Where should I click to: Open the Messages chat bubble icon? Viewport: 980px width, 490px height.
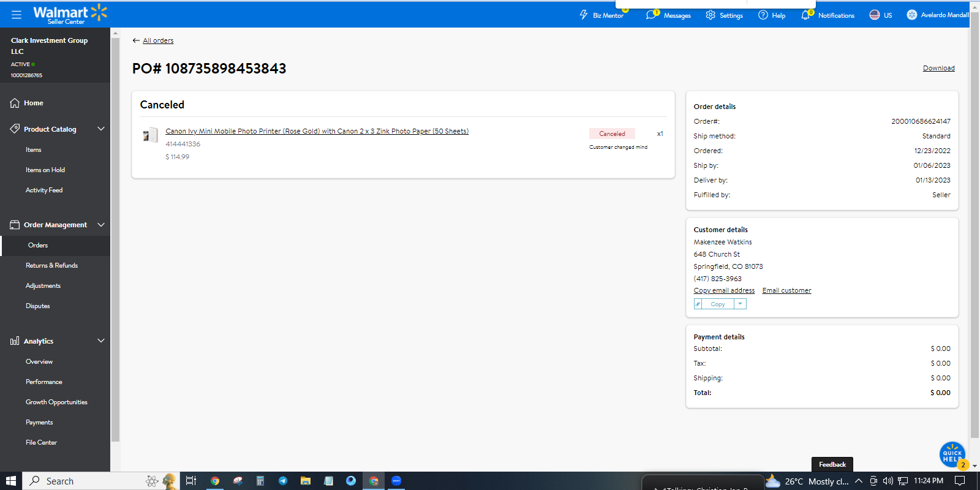650,15
